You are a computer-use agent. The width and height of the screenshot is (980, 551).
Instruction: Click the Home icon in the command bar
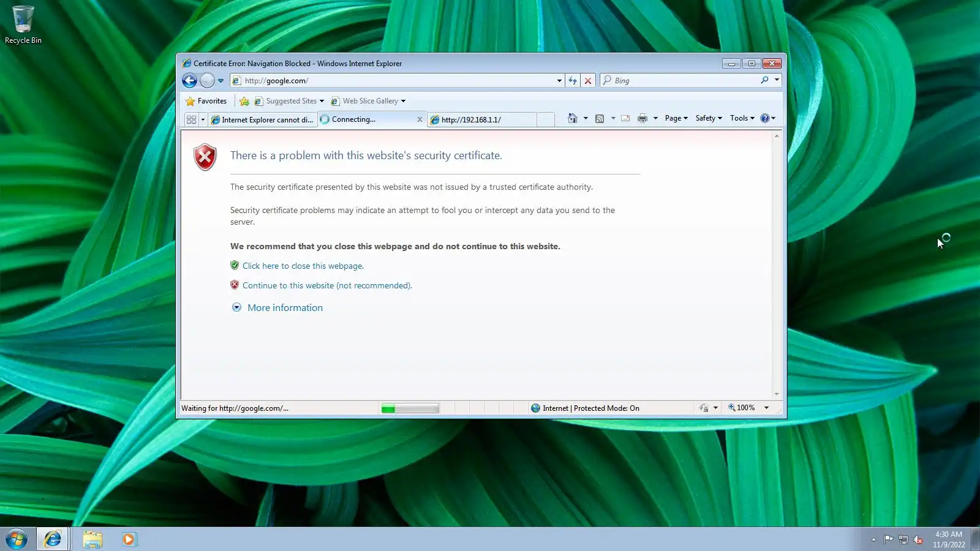click(x=572, y=118)
